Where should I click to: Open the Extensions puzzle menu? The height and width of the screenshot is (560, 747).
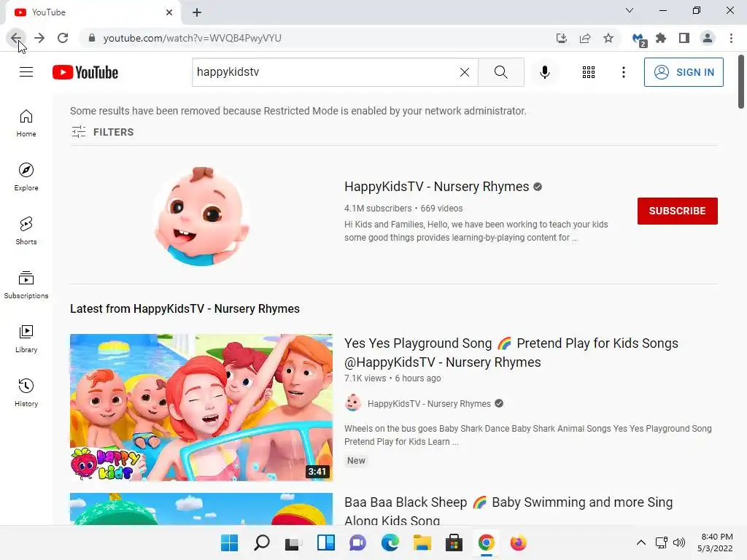pyautogui.click(x=661, y=38)
